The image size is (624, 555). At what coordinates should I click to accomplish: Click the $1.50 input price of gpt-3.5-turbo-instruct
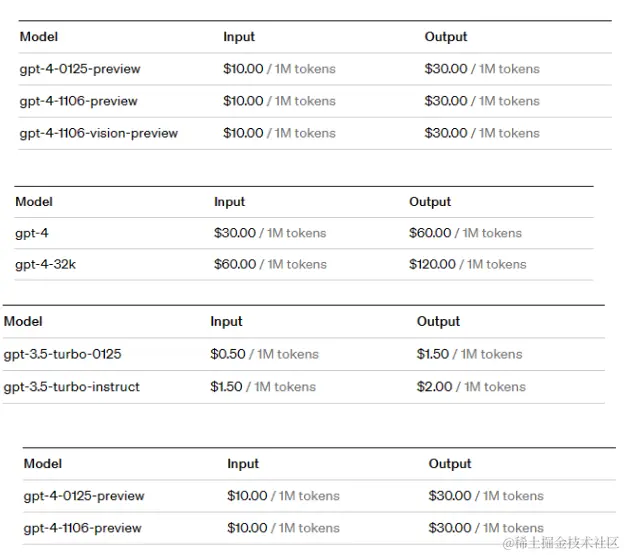click(227, 386)
